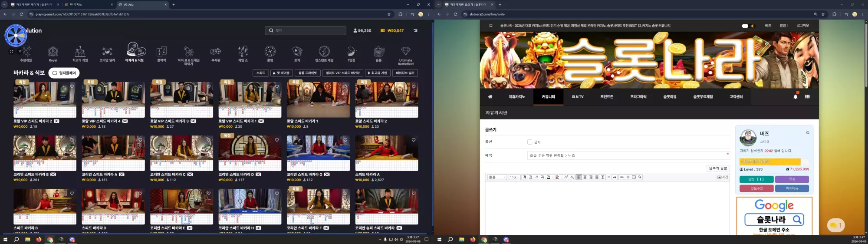Check the 공지 option checkbox
Image resolution: width=868 pixels, height=244 pixels.
(x=529, y=142)
